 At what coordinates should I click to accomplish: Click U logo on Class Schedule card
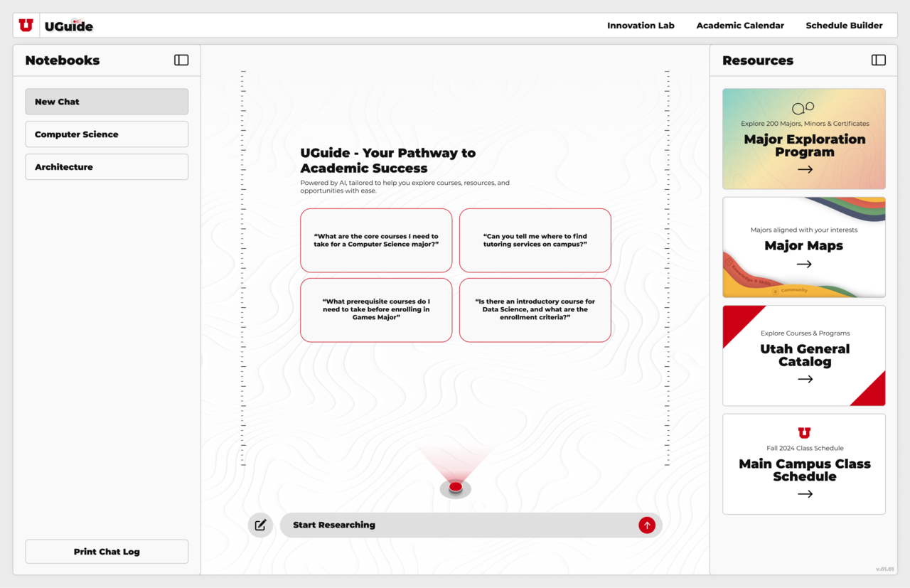pos(804,433)
